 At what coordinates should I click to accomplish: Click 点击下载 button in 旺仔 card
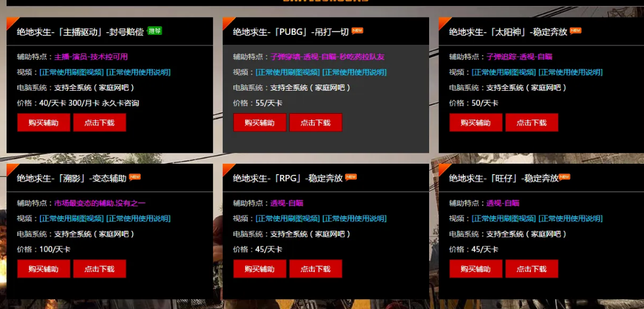532,269
